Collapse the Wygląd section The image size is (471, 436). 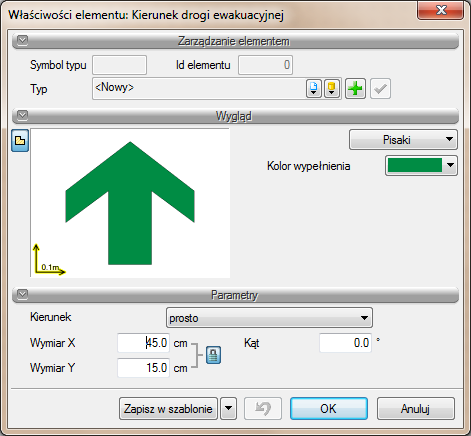[22, 116]
